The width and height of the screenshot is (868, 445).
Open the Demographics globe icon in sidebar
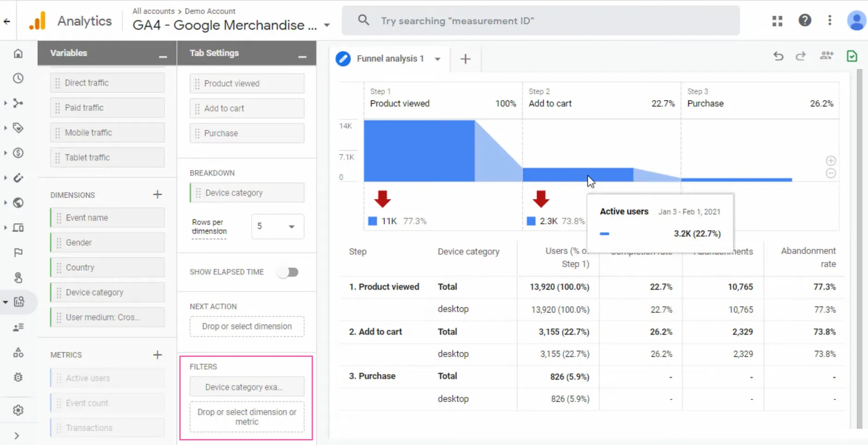[18, 203]
